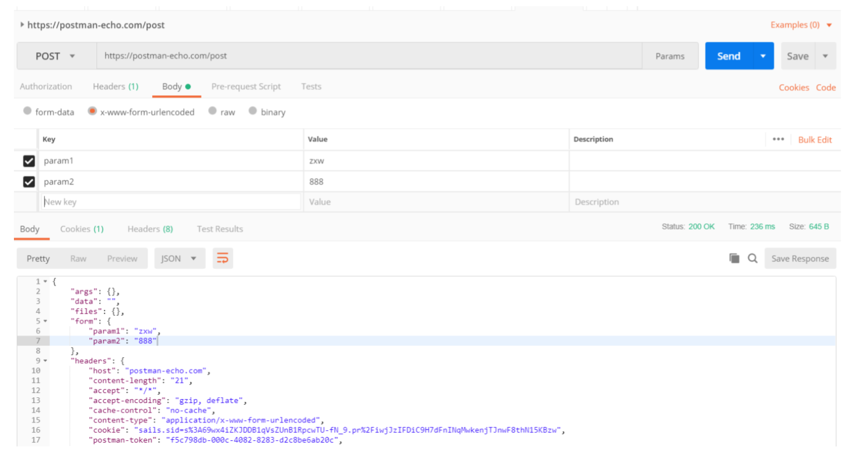Image resolution: width=868 pixels, height=472 pixels.
Task: Open the POST method dropdown
Action: click(55, 56)
